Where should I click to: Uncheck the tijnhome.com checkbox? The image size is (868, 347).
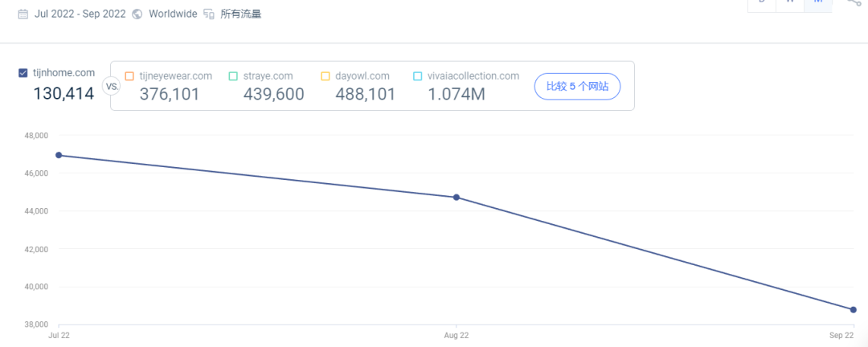(x=23, y=73)
